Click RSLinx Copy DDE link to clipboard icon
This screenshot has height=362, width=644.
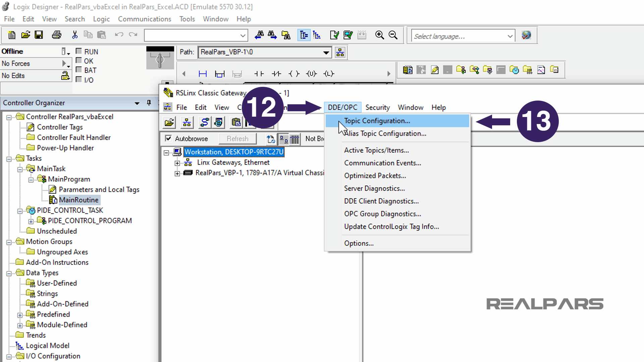(x=236, y=122)
